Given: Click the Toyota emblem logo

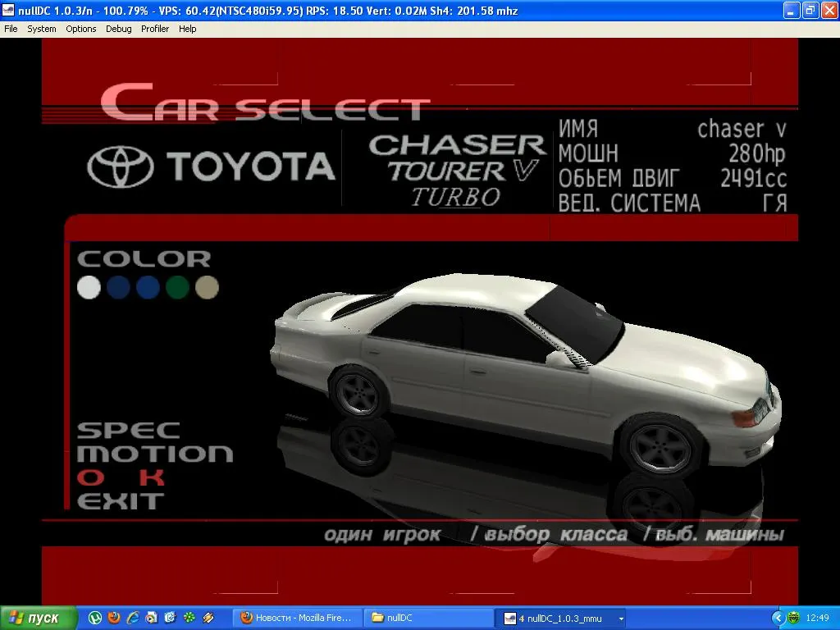Looking at the screenshot, I should (121, 167).
